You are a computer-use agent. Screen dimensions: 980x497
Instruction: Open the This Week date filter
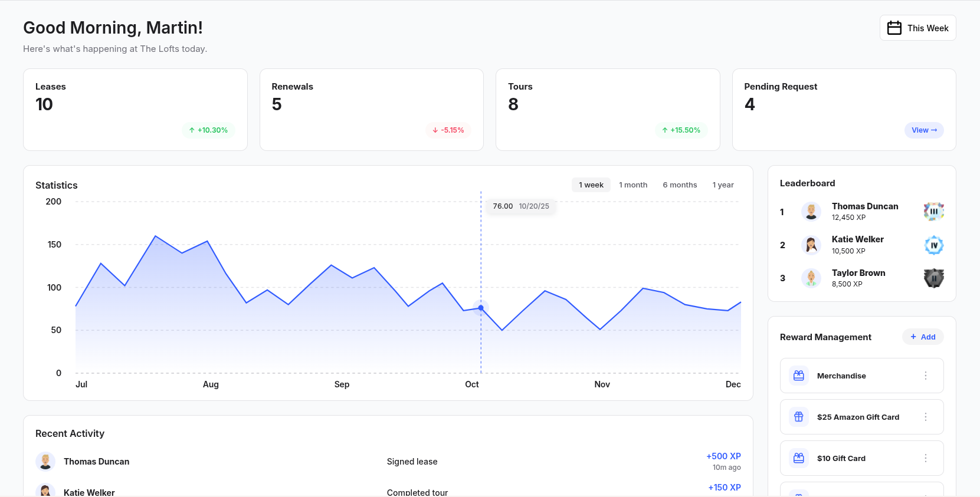point(918,28)
